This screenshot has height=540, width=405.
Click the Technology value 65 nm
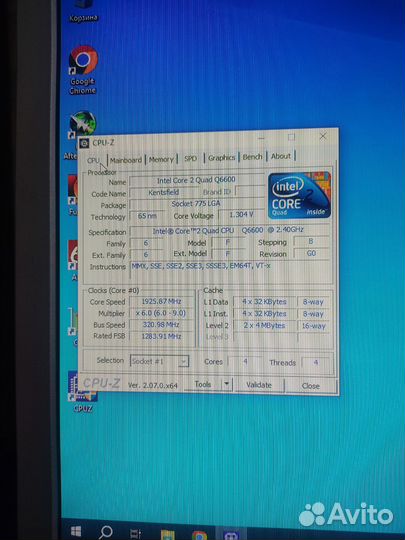[147, 216]
